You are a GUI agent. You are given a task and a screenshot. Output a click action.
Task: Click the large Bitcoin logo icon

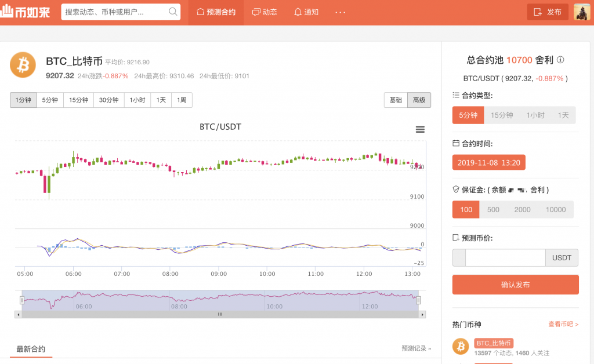pyautogui.click(x=23, y=65)
